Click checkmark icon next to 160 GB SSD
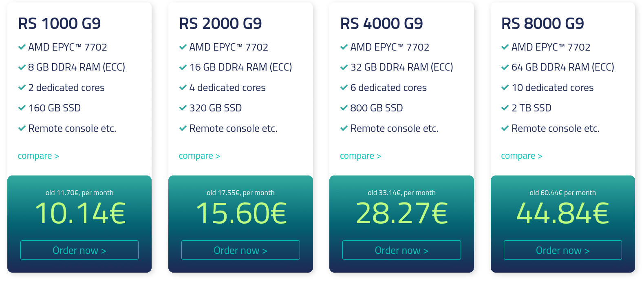This screenshot has height=282, width=644. coord(22,108)
